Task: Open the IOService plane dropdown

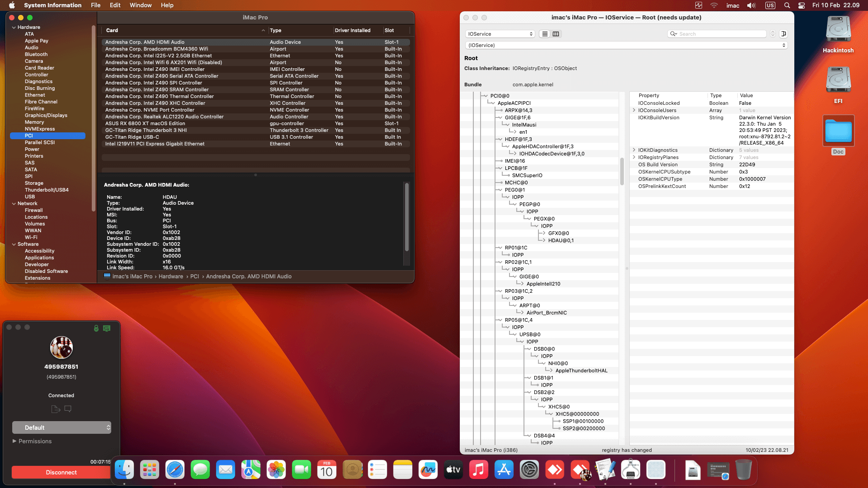Action: tap(500, 33)
